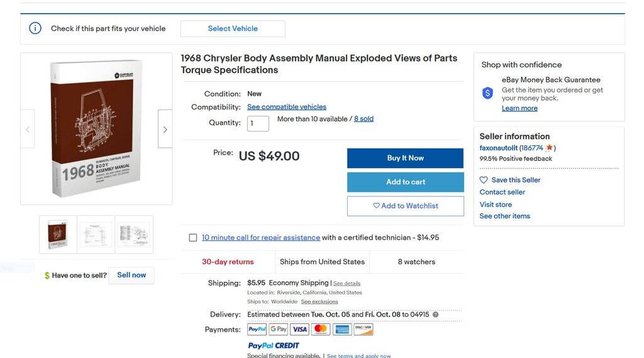Image resolution: width=644 pixels, height=358 pixels.
Task: Show the next product image with right arrow
Action: (x=165, y=130)
